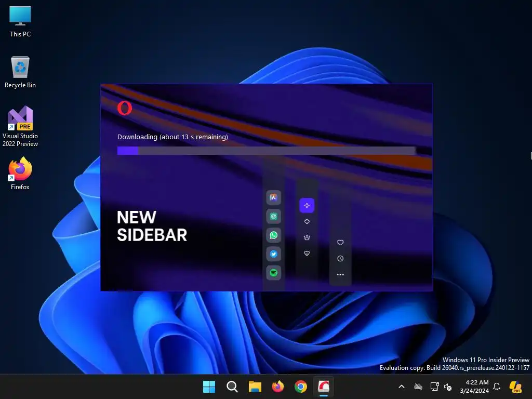This screenshot has width=532, height=399.
Task: Click the WhatsApp icon in sidebar preview
Action: click(x=273, y=235)
